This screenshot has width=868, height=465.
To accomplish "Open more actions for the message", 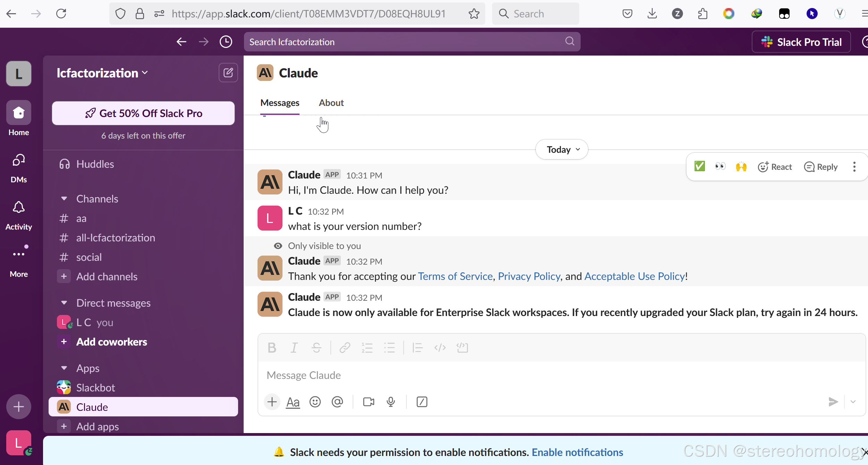I will point(854,167).
